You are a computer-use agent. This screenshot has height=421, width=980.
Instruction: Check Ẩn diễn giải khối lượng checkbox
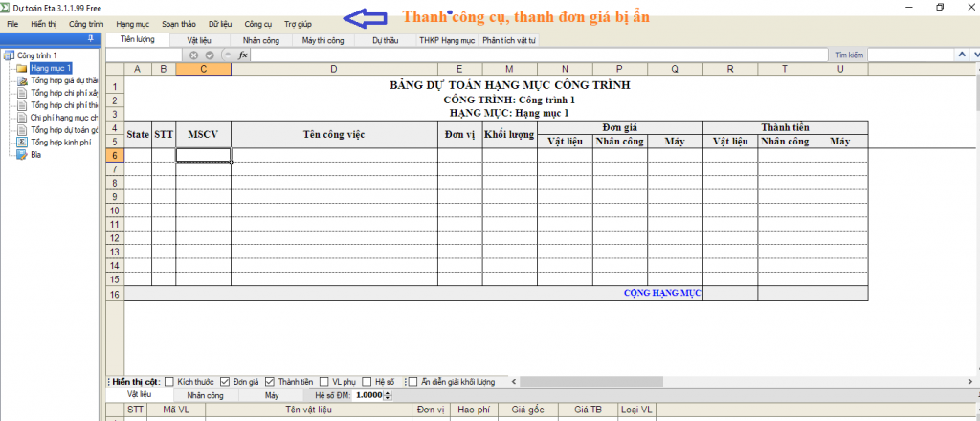(x=412, y=381)
